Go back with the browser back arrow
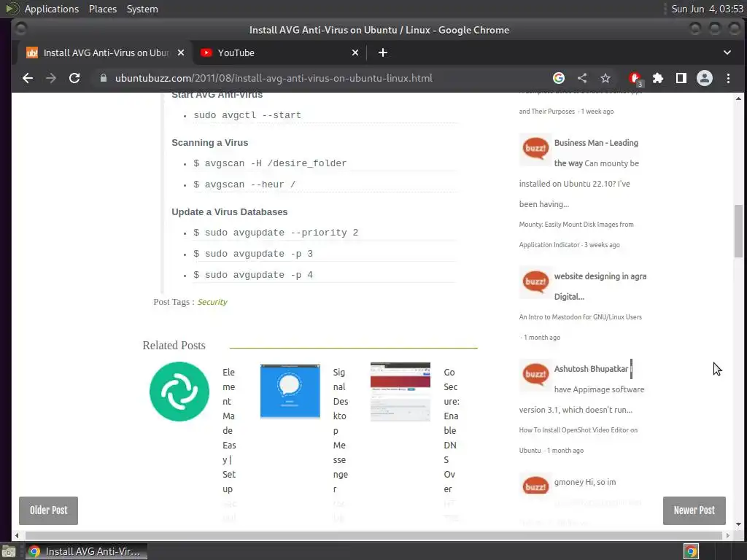 click(x=28, y=78)
